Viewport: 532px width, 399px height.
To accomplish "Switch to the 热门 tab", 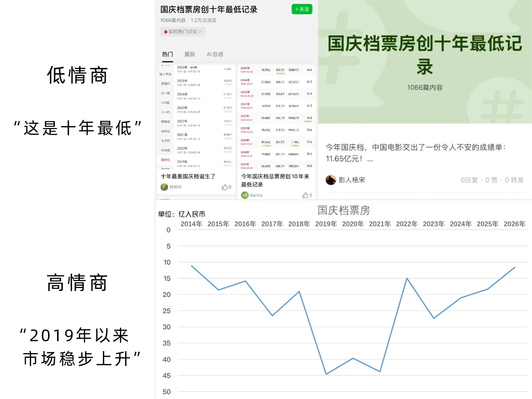I will click(x=168, y=54).
